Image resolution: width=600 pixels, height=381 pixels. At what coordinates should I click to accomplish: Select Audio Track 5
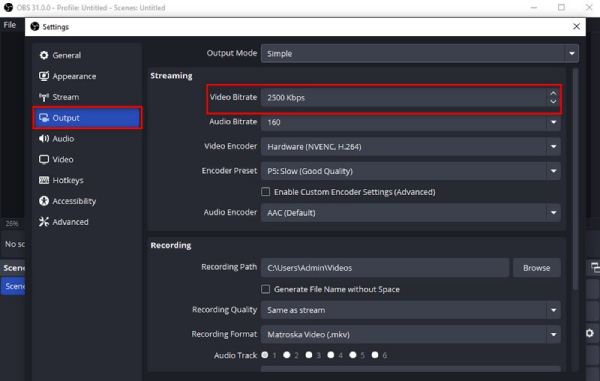tap(353, 355)
